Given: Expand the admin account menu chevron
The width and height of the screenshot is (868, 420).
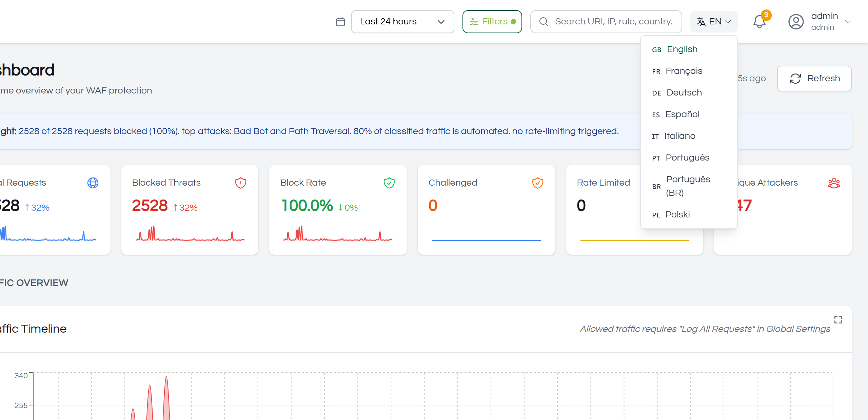Looking at the screenshot, I should click(847, 22).
